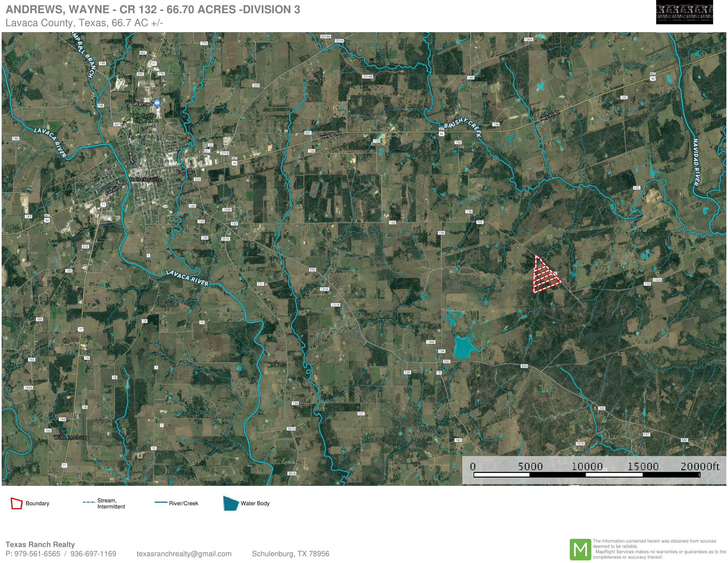The image size is (728, 563).
Task: Click the Walmart map pin icon
Action: click(x=157, y=103)
